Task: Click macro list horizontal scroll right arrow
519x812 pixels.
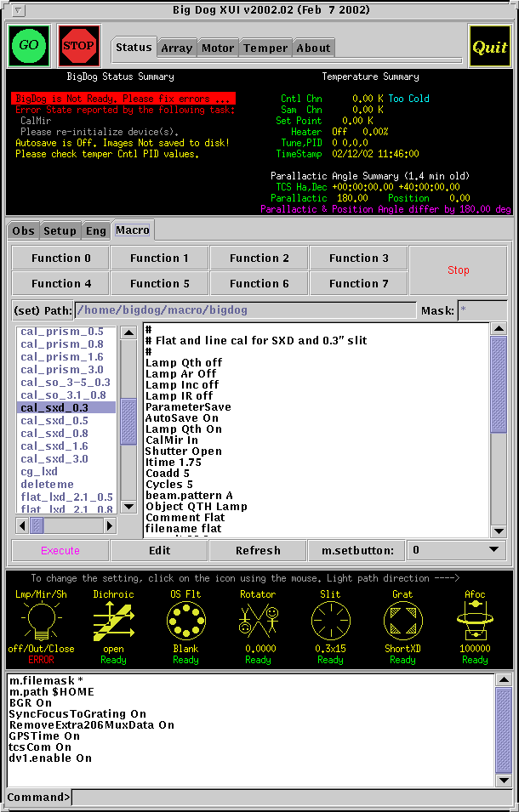Action: tap(111, 525)
